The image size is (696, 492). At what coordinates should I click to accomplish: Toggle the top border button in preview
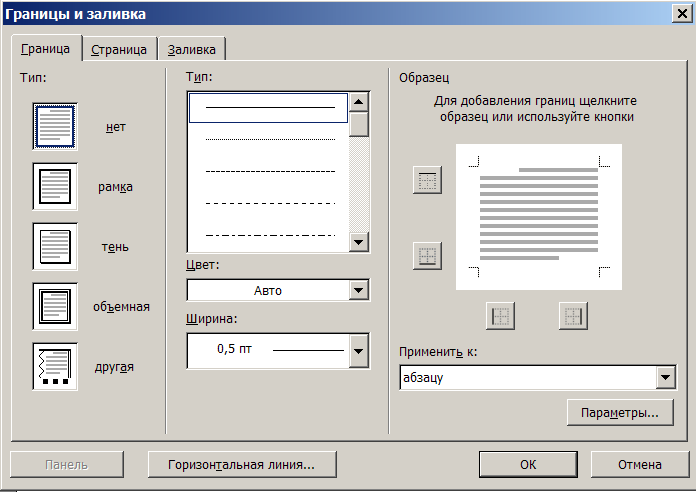point(427,180)
